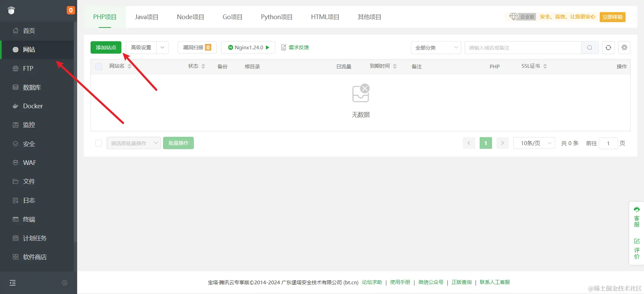This screenshot has width=644, height=294.
Task: Switch to the Python项目 tab
Action: click(x=277, y=17)
